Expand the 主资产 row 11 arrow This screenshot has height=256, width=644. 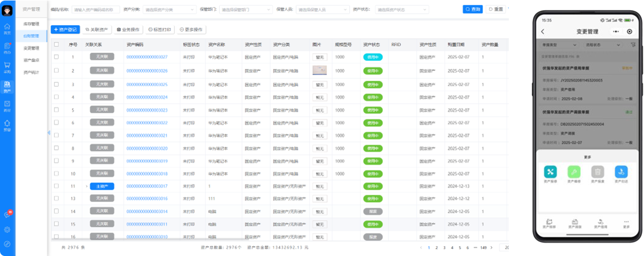86,186
